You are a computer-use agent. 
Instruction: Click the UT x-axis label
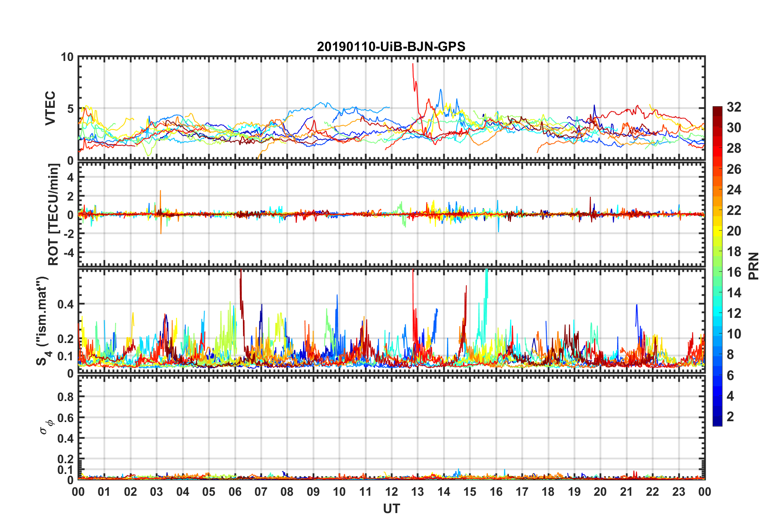[391, 509]
